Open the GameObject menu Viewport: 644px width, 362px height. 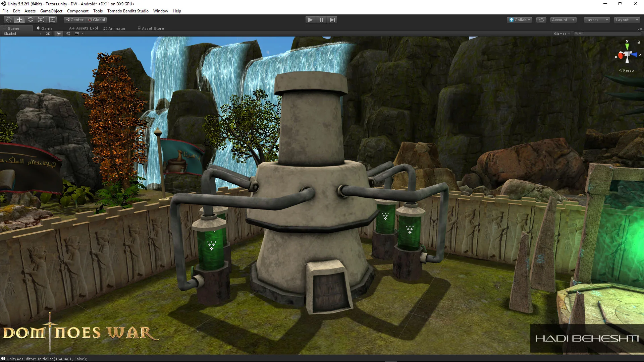point(51,11)
